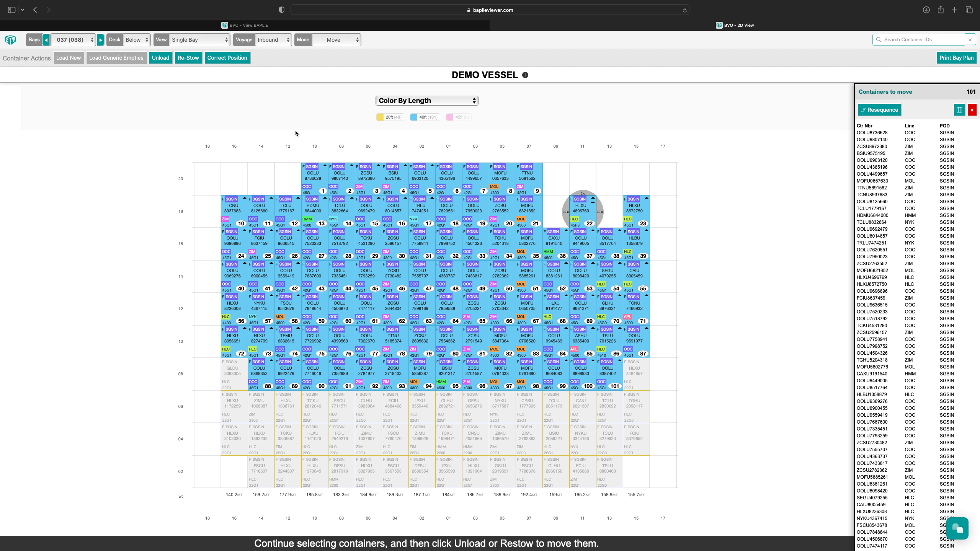Reload the baplieviewer.com page
Viewport: 980px width, 551px height.
684,10
